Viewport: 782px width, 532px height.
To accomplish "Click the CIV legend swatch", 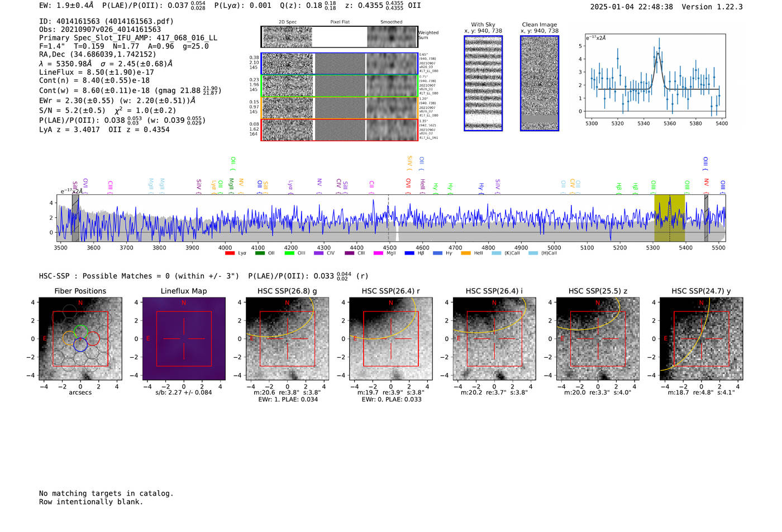I will 319,253.
